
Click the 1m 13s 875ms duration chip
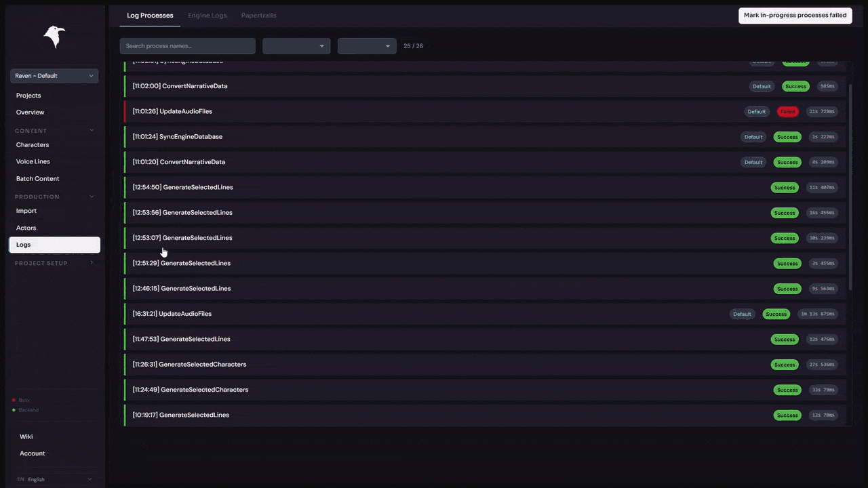[818, 314]
